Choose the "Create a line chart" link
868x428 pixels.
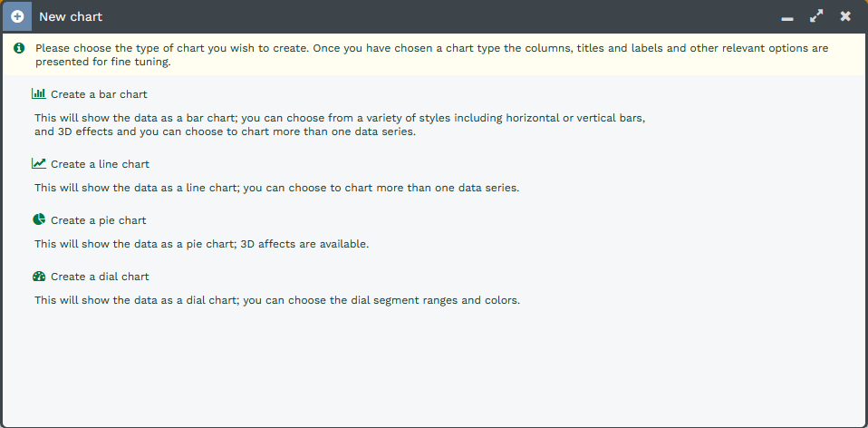100,164
